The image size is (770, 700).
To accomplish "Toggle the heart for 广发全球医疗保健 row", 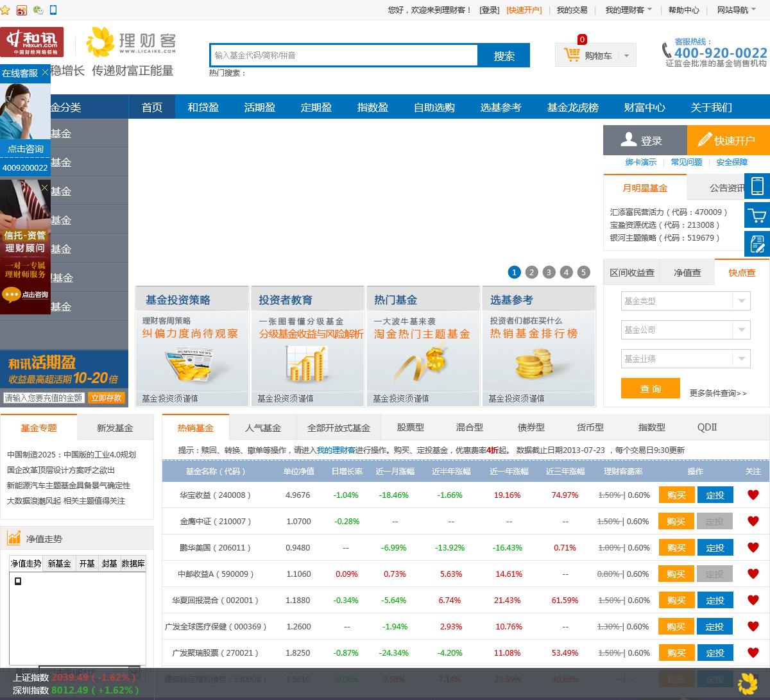I will pos(753,626).
